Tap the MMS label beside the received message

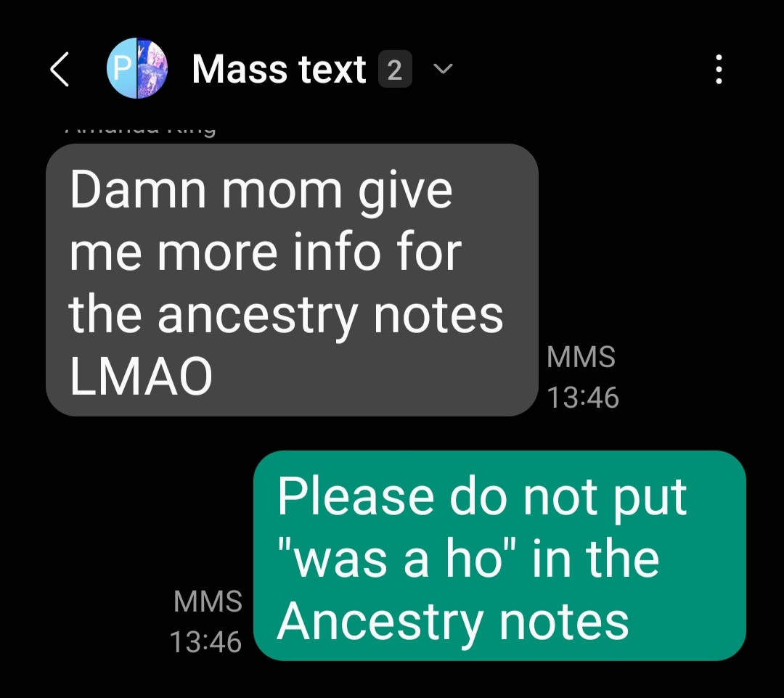point(581,357)
